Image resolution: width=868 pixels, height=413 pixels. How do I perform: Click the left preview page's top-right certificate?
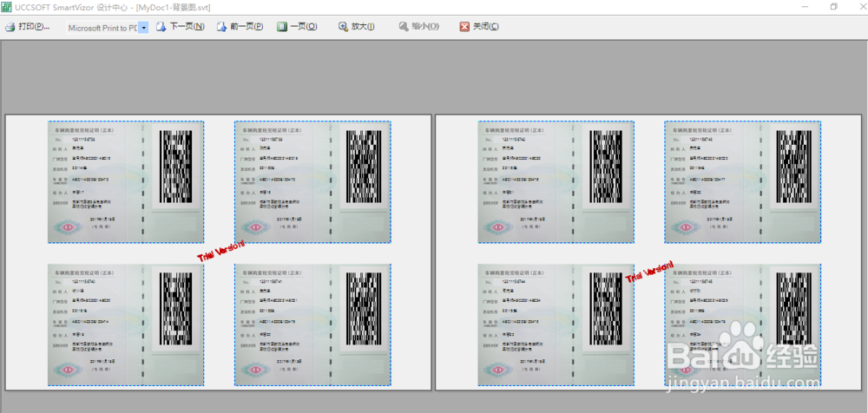312,182
